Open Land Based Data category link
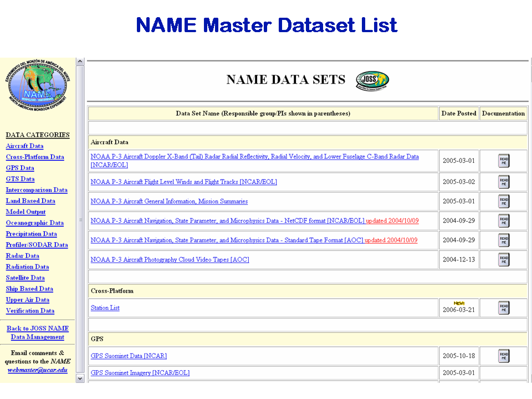The height and width of the screenshot is (399, 532). (x=30, y=201)
